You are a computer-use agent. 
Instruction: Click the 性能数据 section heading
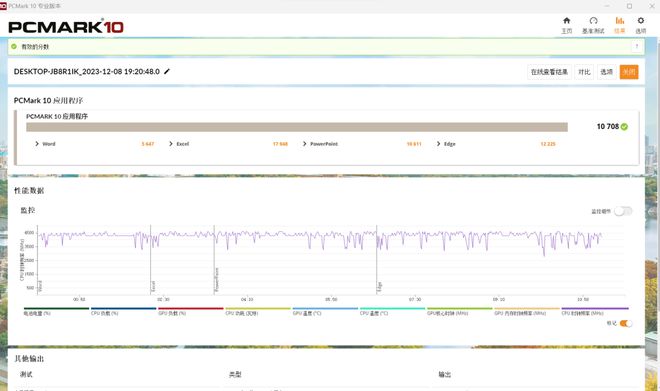pyautogui.click(x=29, y=191)
